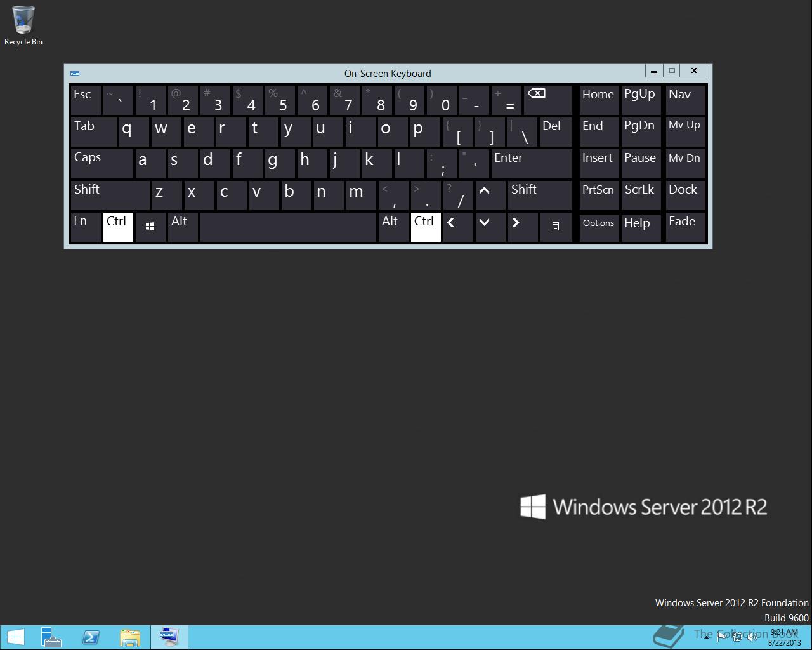Image resolution: width=812 pixels, height=650 pixels.
Task: Click the backslash key
Action: coord(522,132)
